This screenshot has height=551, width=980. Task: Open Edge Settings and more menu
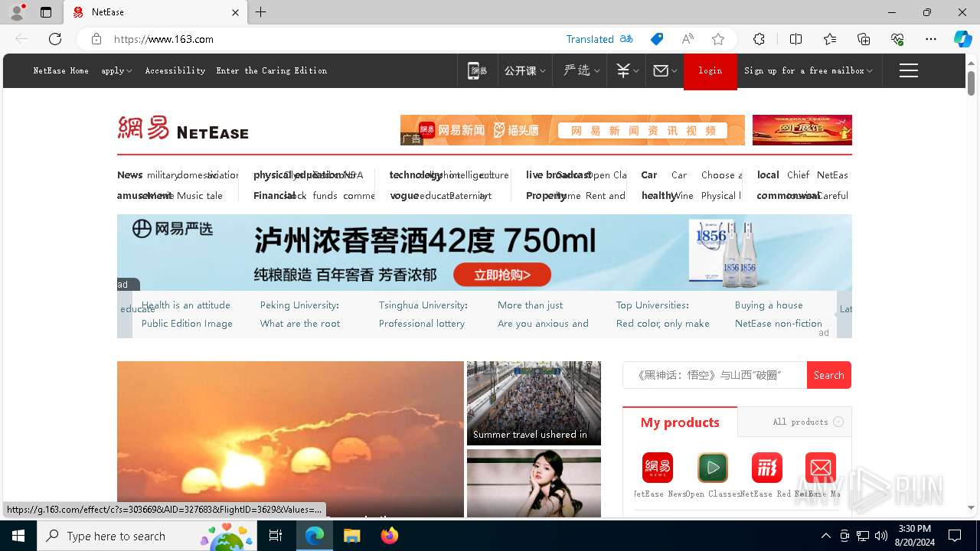coord(931,39)
